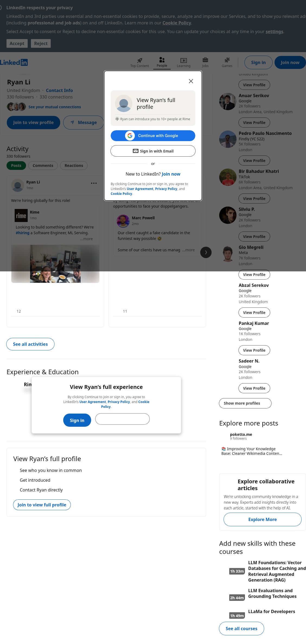Open the post options three-dot menu
Viewport: 306px width, 644px height.
pyautogui.click(x=94, y=183)
